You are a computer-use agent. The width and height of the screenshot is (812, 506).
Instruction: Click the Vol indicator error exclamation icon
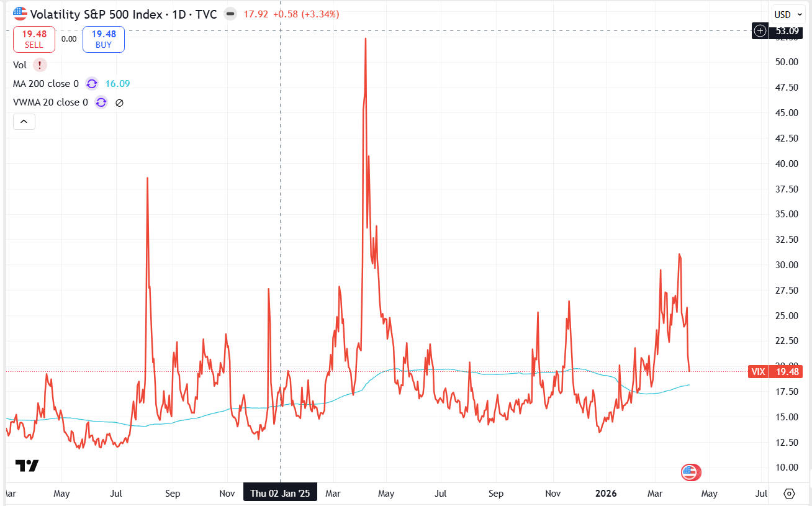pos(40,65)
